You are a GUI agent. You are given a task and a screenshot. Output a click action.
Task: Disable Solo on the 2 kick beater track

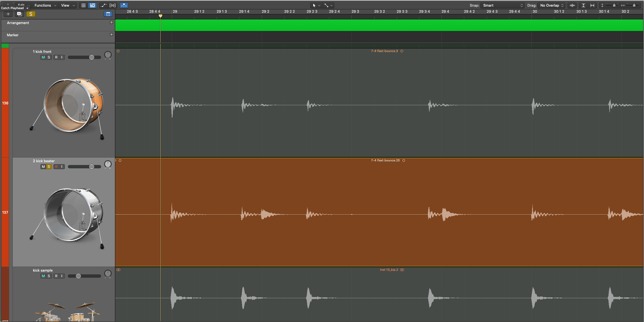pyautogui.click(x=49, y=166)
